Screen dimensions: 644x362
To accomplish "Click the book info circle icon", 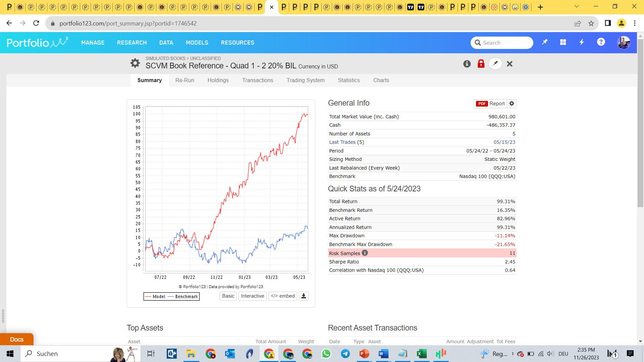I will point(467,64).
